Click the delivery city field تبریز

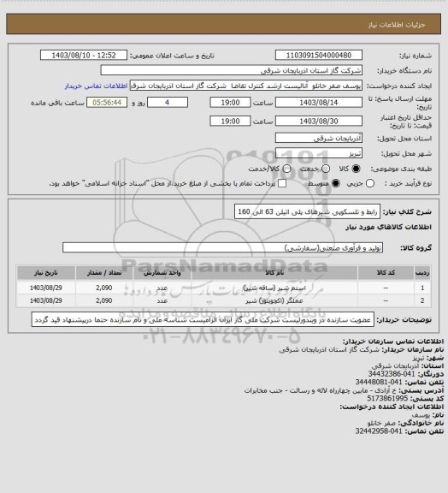coord(319,153)
